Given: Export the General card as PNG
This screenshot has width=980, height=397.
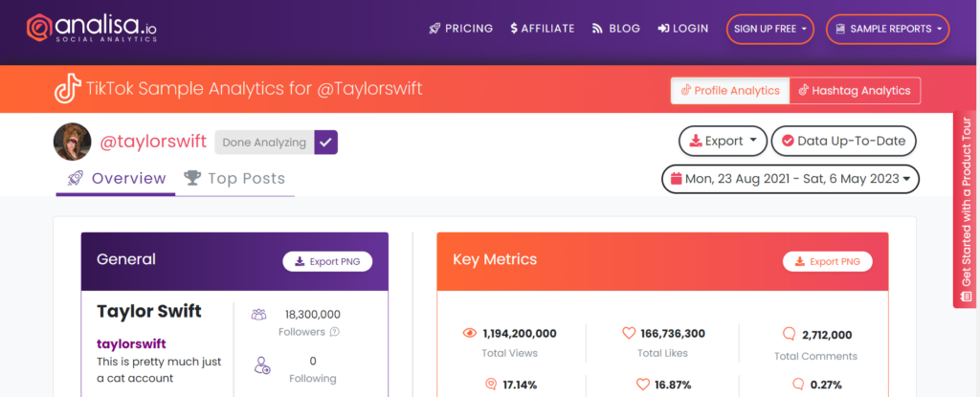Looking at the screenshot, I should pyautogui.click(x=327, y=261).
